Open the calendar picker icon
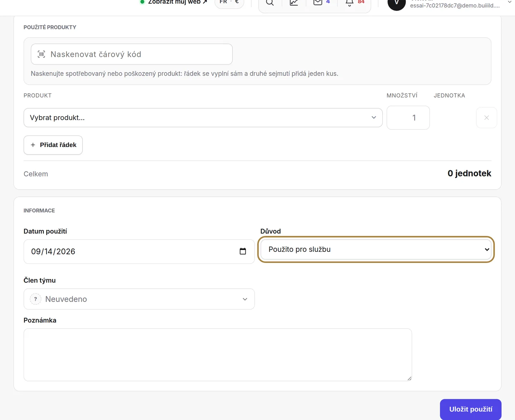The height and width of the screenshot is (420, 515). [243, 251]
